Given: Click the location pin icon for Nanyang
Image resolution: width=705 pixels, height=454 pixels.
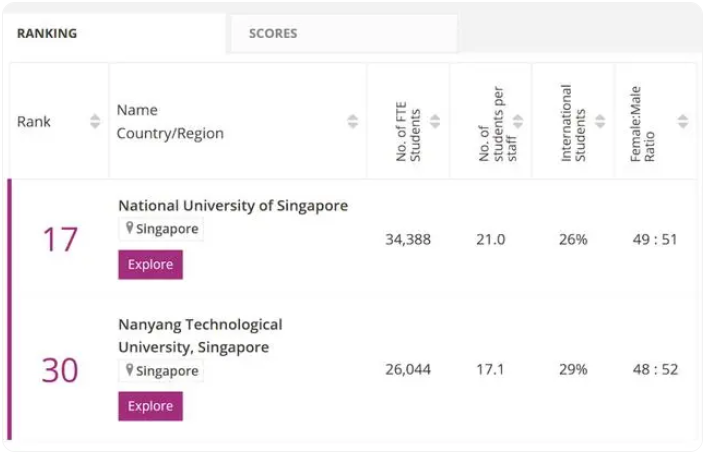Looking at the screenshot, I should [x=129, y=370].
